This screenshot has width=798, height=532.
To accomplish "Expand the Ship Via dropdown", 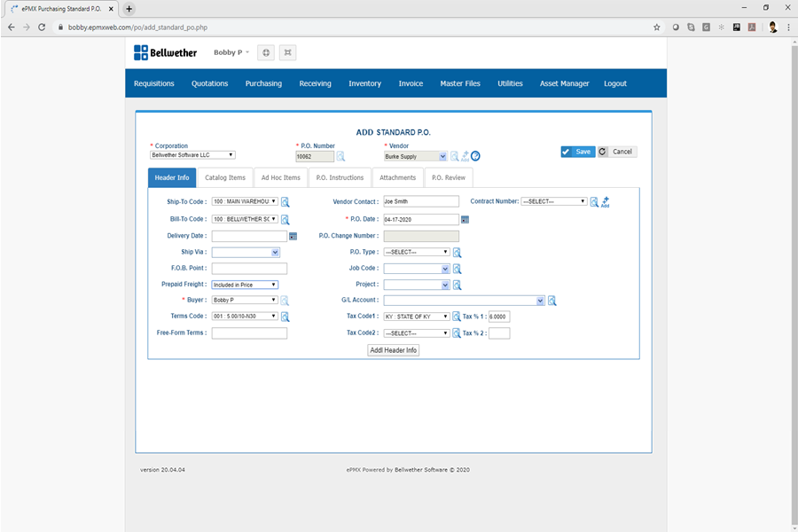I will tap(246, 253).
